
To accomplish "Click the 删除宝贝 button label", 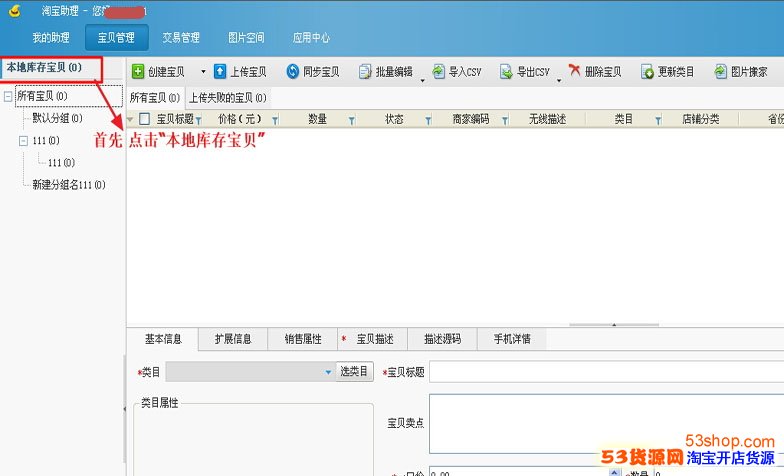I will click(603, 72).
